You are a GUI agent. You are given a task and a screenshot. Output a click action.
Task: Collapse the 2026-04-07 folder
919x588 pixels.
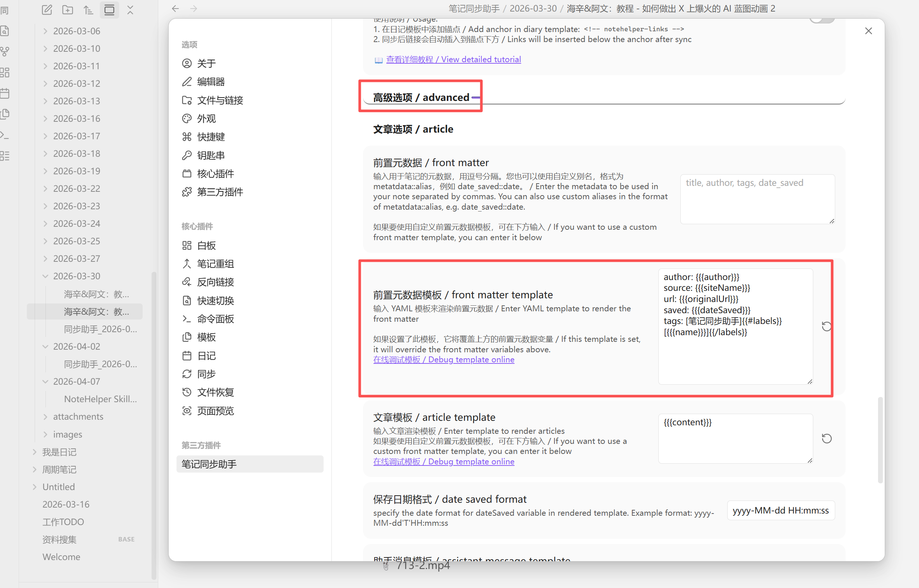click(x=45, y=381)
